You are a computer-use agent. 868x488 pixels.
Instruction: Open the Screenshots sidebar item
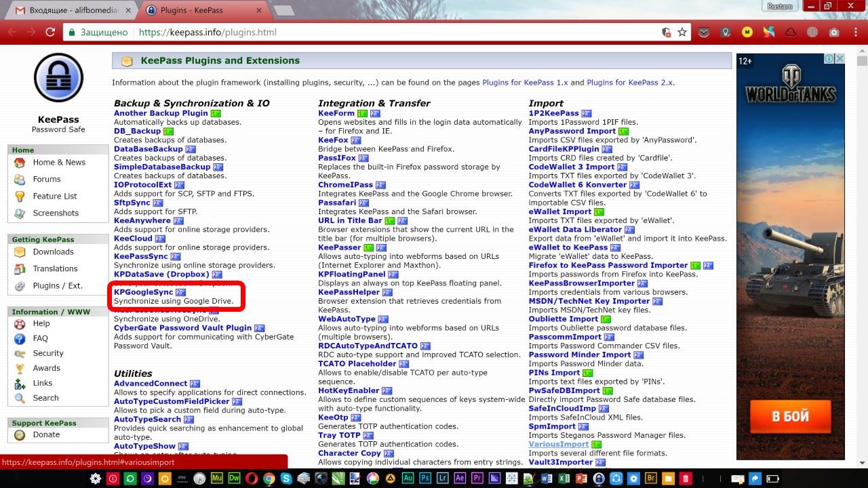(56, 213)
